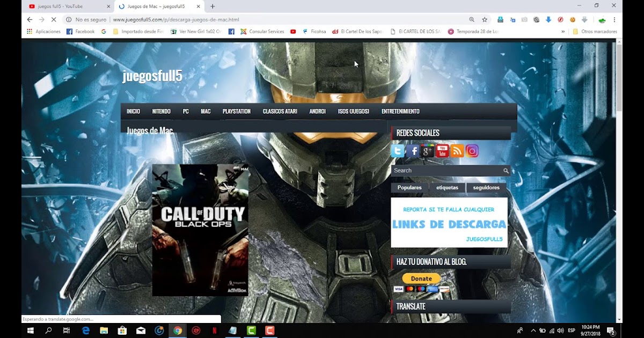Open the Chrome zoom magnifier icon
Viewport: 644px width, 338px height.
pyautogui.click(x=472, y=19)
